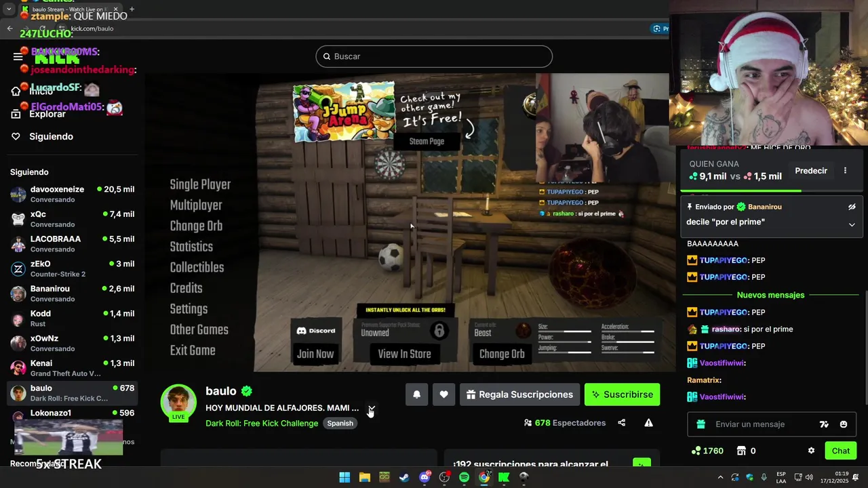Screen dimensions: 868x488
Task: Open a new browser tab plus
Action: click(x=132, y=9)
